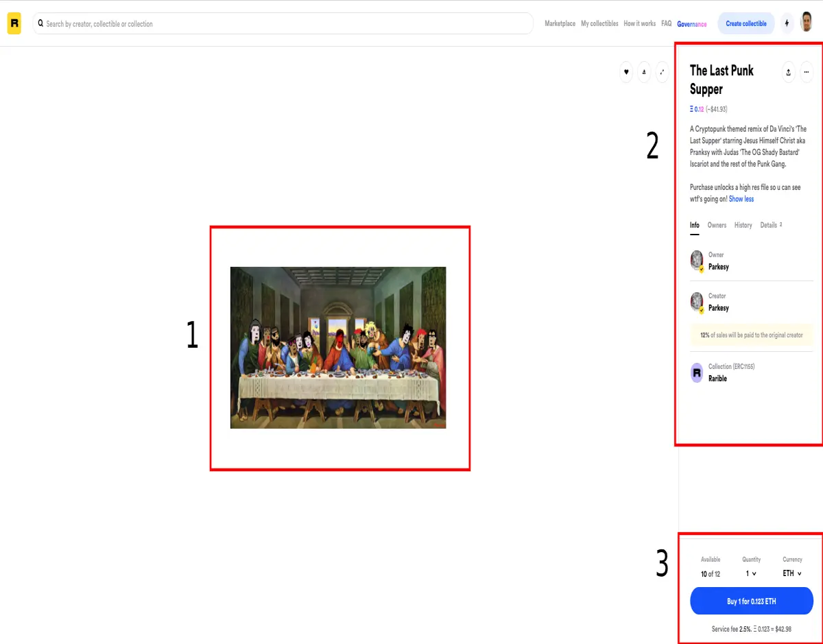Open the Quantity dropdown
The image size is (823, 644).
click(751, 573)
